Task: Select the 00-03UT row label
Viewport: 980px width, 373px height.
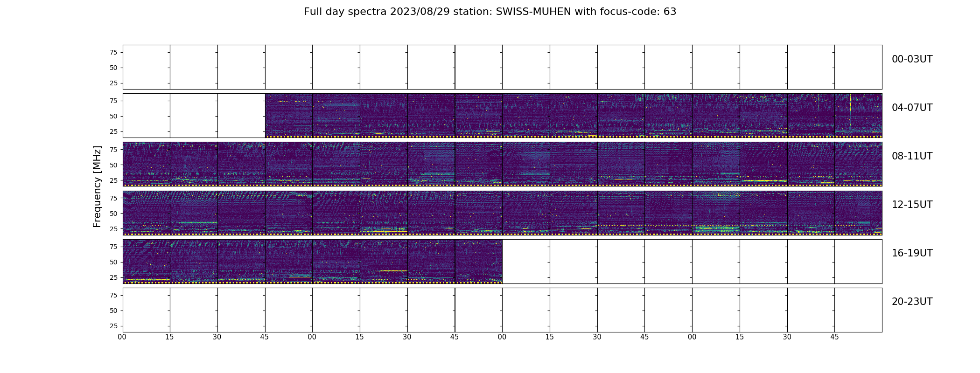Action: click(912, 59)
